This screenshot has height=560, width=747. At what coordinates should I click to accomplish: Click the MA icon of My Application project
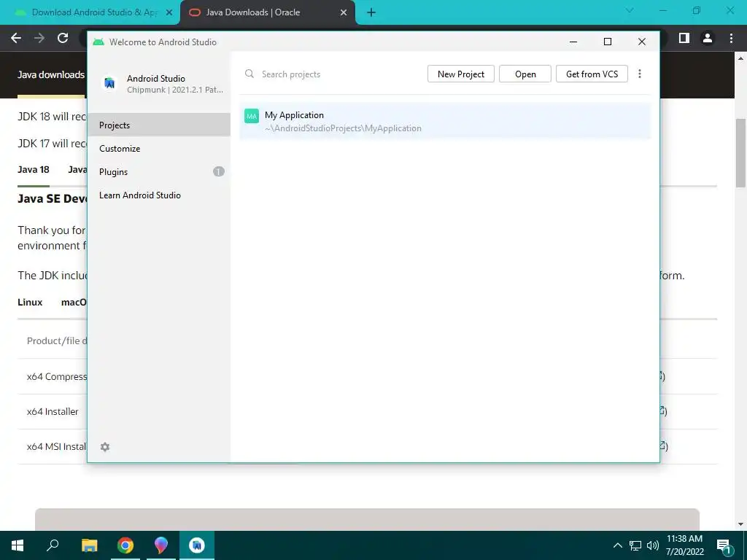click(252, 116)
